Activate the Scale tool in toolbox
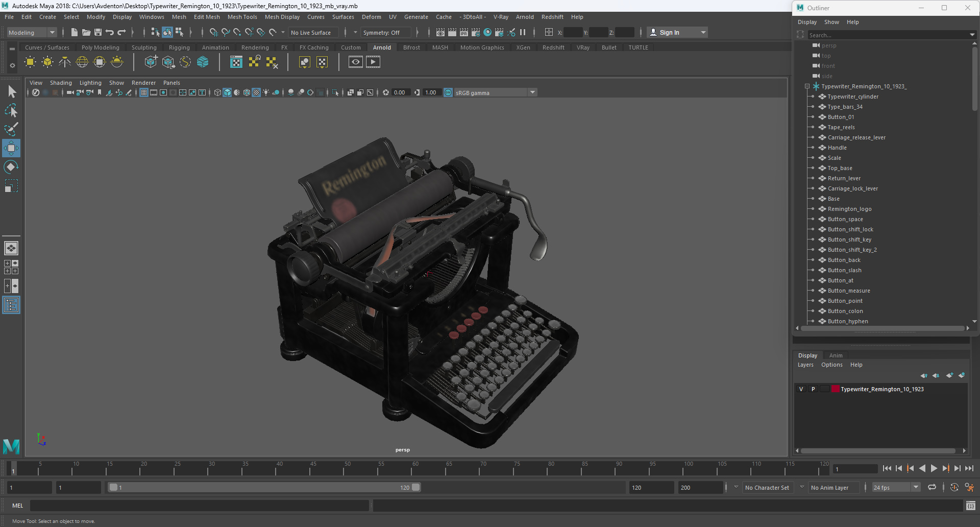Image resolution: width=980 pixels, height=527 pixels. [11, 186]
